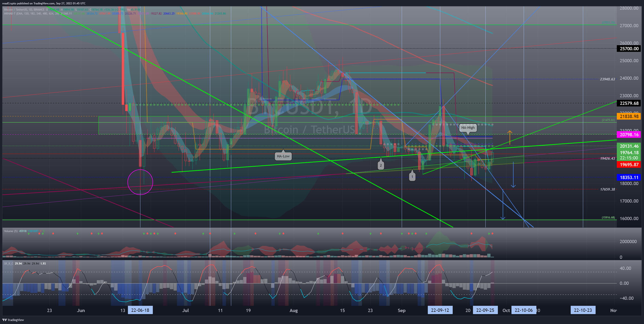This screenshot has width=644, height=324.
Task: Click the Jun label on time axis
Action: [x=81, y=310]
